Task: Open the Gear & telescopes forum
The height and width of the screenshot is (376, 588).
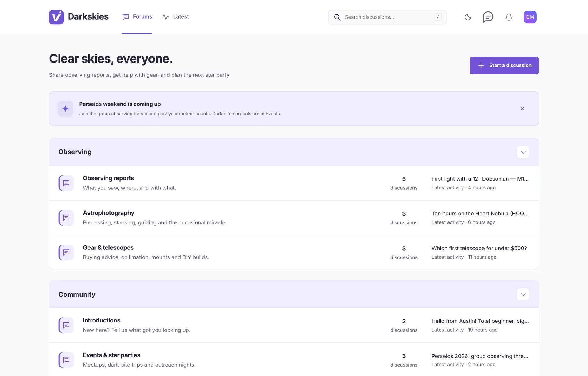Action: tap(108, 248)
